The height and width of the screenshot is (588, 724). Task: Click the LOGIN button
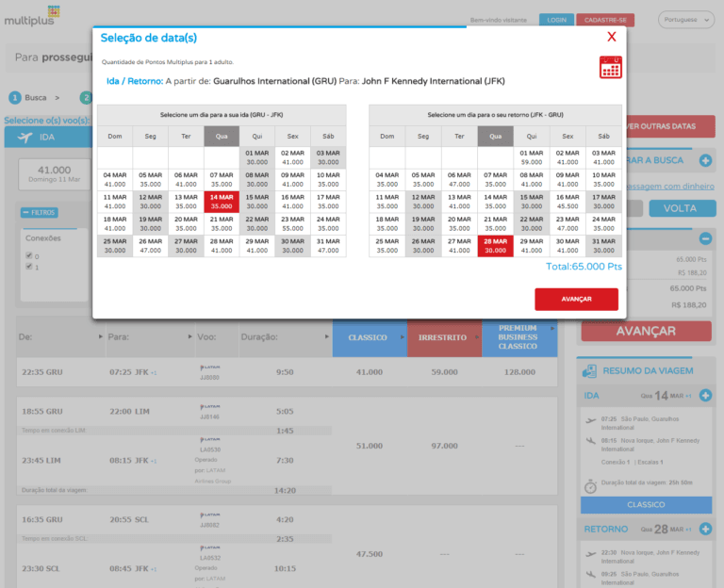(x=556, y=20)
